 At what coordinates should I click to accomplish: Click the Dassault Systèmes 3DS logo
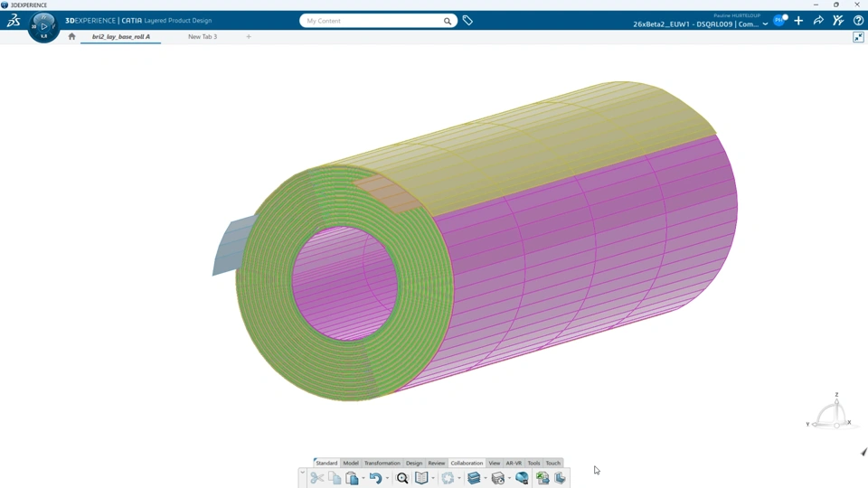14,21
